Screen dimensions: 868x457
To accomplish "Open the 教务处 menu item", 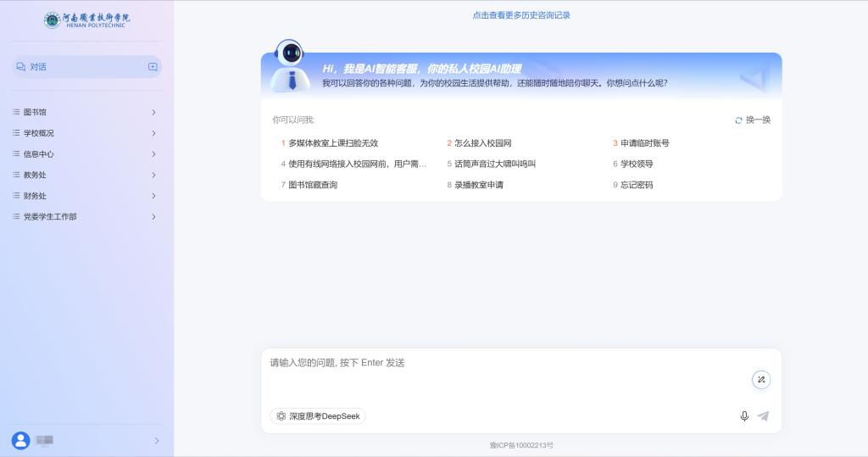I will (x=86, y=175).
